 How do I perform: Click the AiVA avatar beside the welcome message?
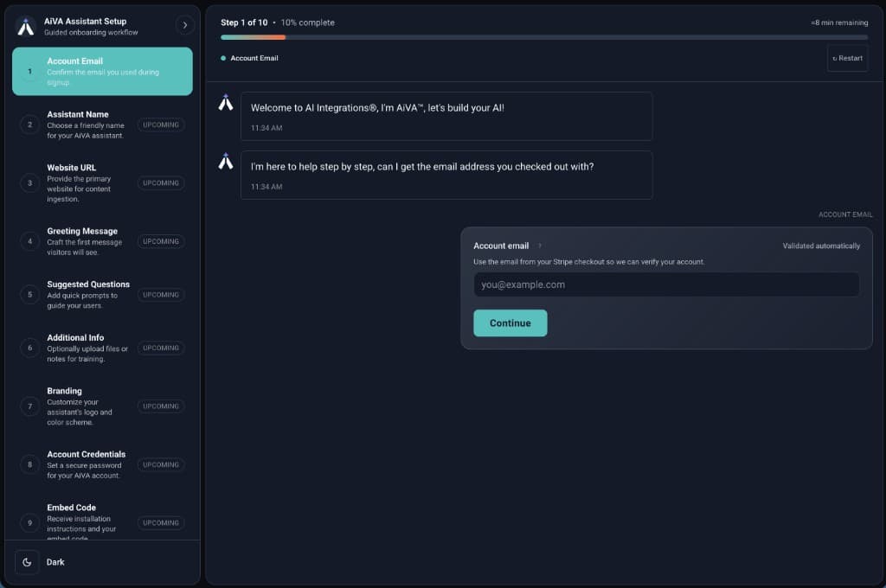pyautogui.click(x=226, y=101)
